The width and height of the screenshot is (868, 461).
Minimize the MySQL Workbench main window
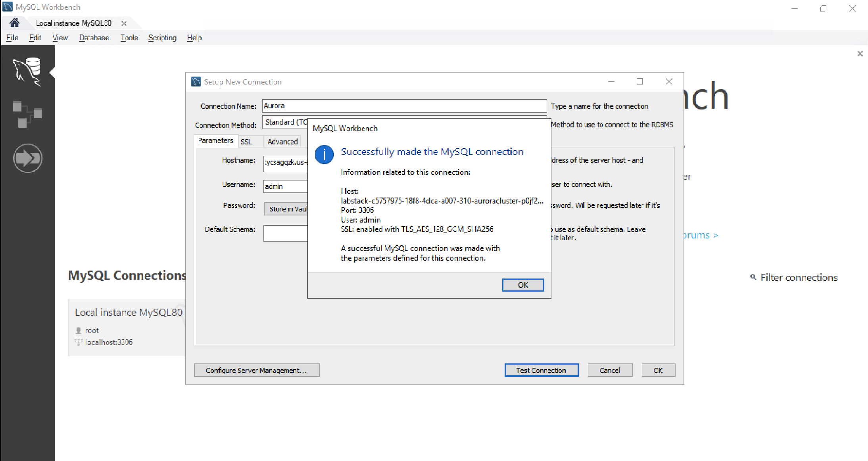(x=794, y=9)
